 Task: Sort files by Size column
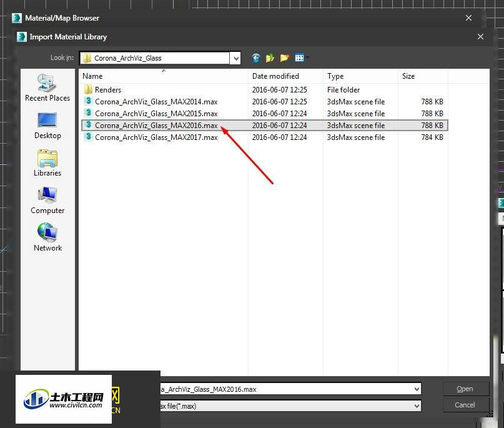(423, 76)
